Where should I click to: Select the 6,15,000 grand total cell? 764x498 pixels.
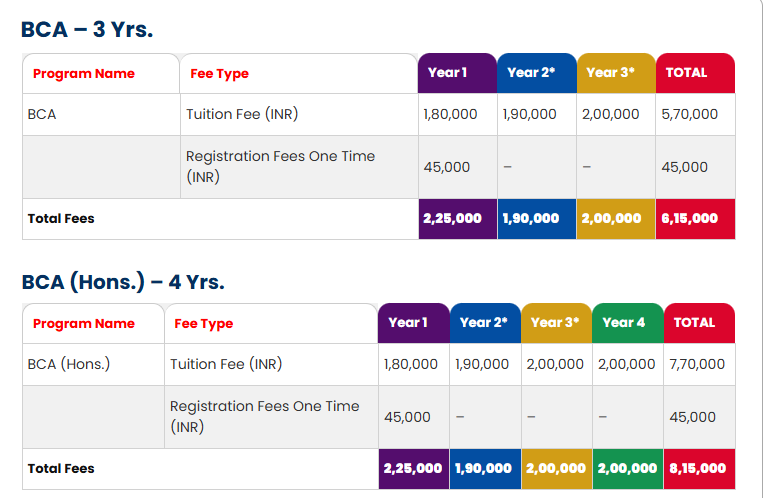pos(695,219)
